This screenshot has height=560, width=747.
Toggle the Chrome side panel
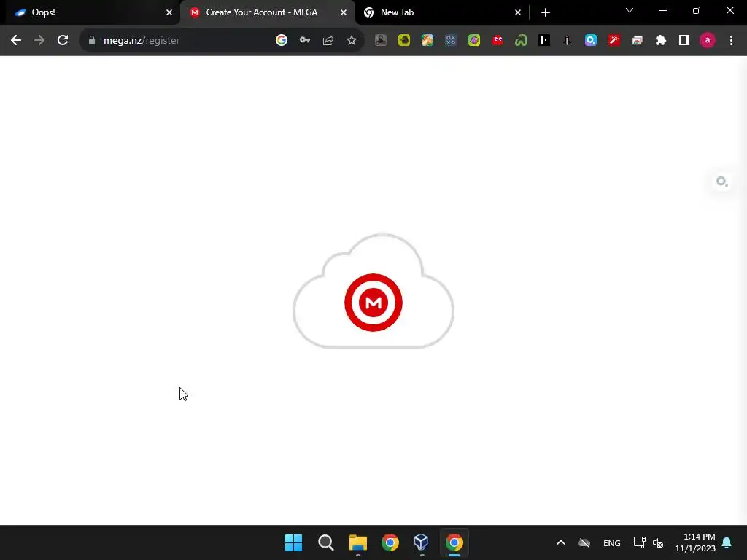coord(684,41)
